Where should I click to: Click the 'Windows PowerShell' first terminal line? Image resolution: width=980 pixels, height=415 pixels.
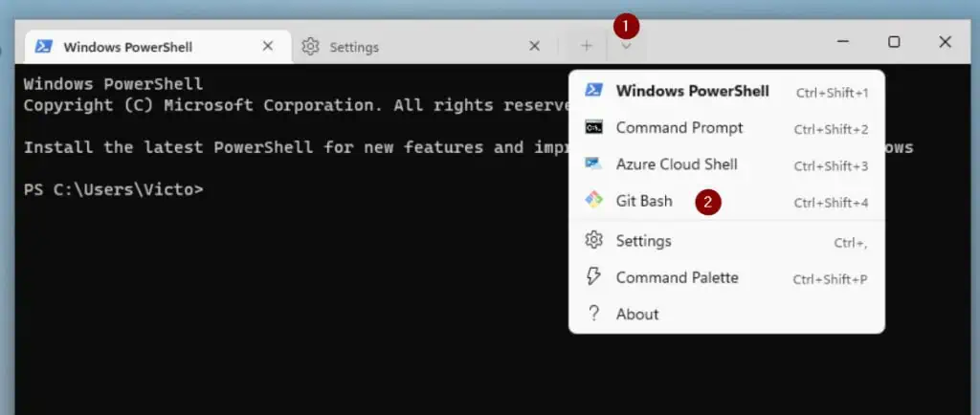113,84
